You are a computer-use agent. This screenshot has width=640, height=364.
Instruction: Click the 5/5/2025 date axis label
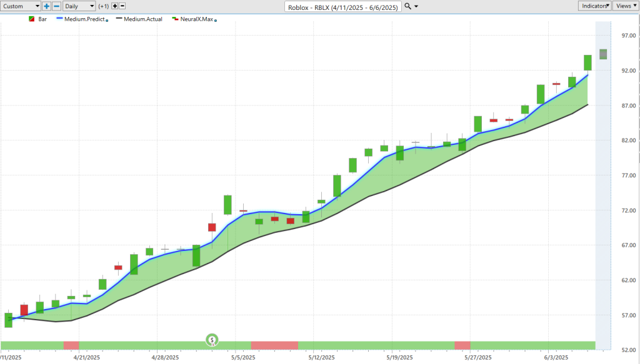point(243,358)
